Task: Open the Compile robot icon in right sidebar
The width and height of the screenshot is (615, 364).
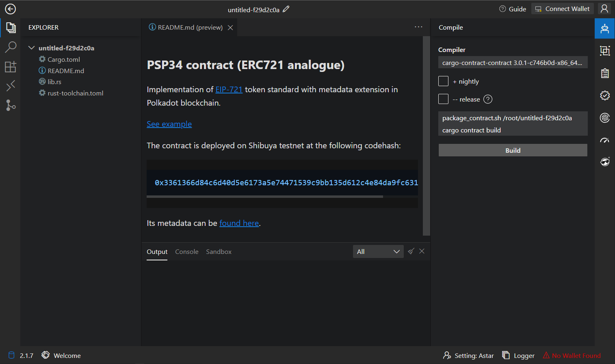Action: pyautogui.click(x=604, y=28)
